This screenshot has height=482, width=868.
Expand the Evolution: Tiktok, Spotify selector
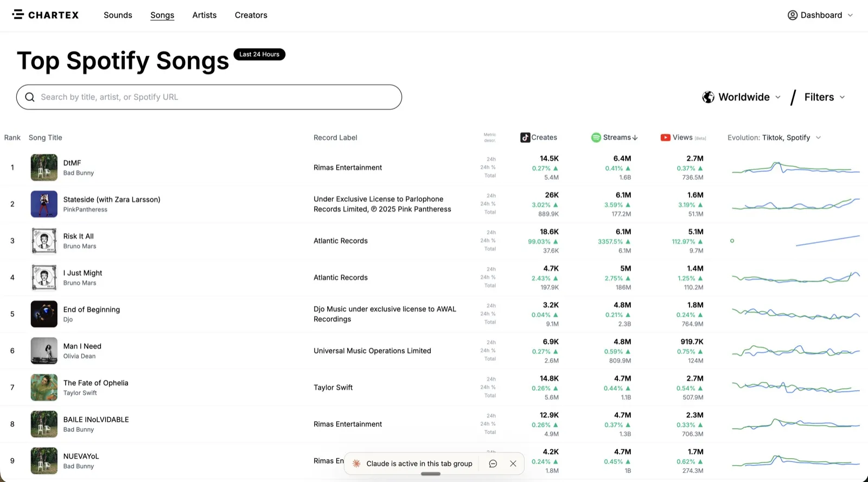coord(818,138)
